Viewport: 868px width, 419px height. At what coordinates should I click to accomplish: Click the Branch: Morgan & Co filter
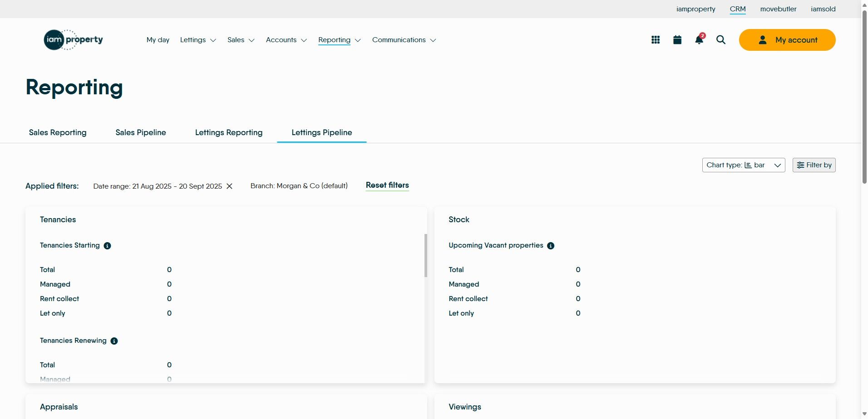pos(299,186)
